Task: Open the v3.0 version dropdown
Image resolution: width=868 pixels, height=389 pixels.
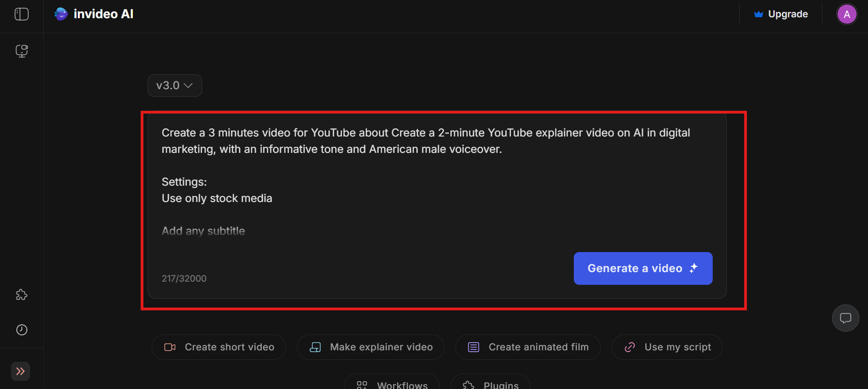Action: pyautogui.click(x=174, y=86)
